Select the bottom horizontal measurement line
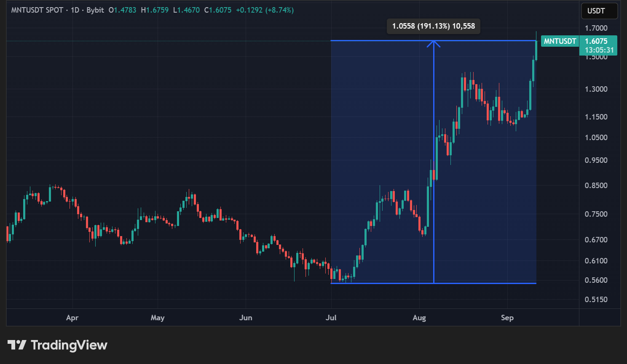Image resolution: width=627 pixels, height=364 pixels. click(379, 283)
